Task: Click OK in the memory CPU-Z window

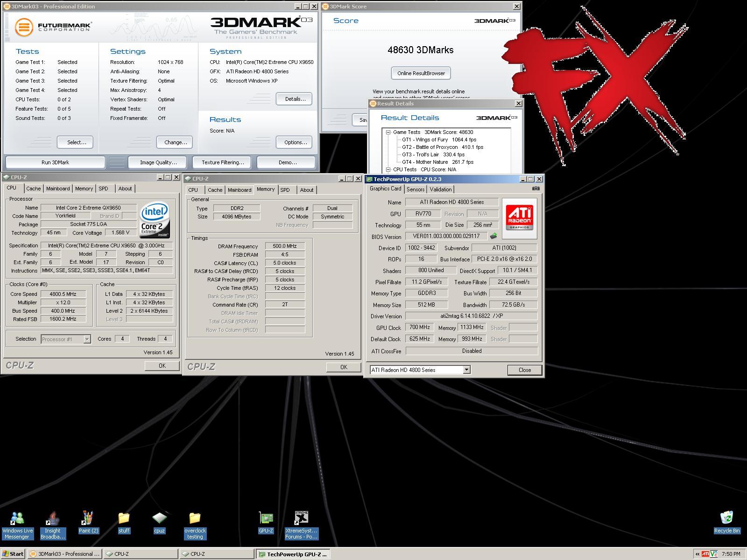Action: tap(344, 367)
